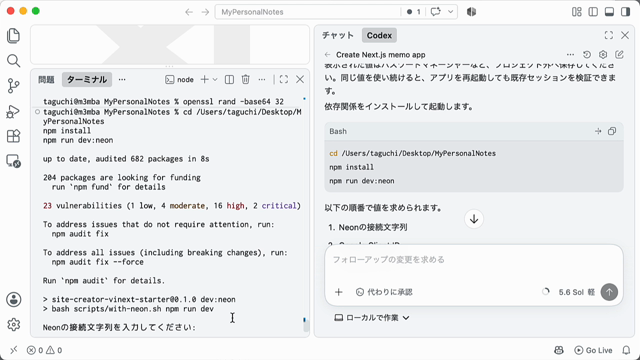This screenshot has width=640, height=360.
Task: Open the Manage settings gear
Action: coord(13,324)
